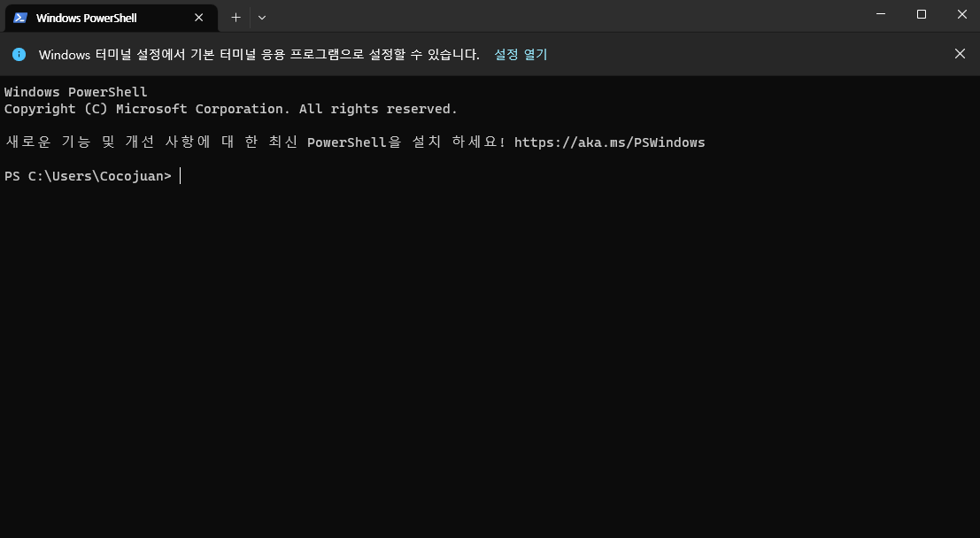
Task: Select the Windows PowerShell tab
Action: pos(112,18)
